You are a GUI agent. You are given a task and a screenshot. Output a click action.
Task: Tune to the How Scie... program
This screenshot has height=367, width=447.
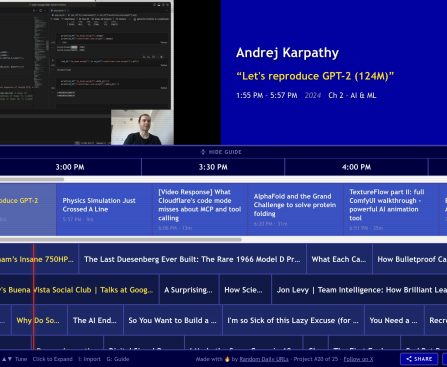click(245, 290)
